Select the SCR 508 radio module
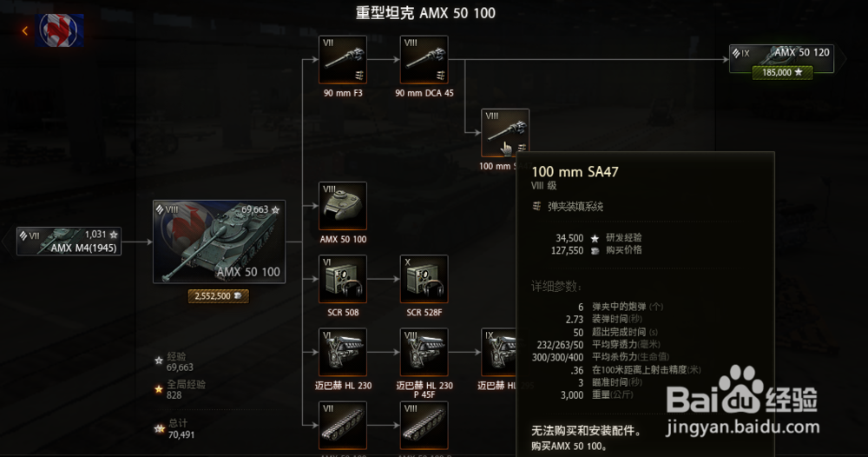Viewport: 868px width, 457px height. (x=343, y=279)
